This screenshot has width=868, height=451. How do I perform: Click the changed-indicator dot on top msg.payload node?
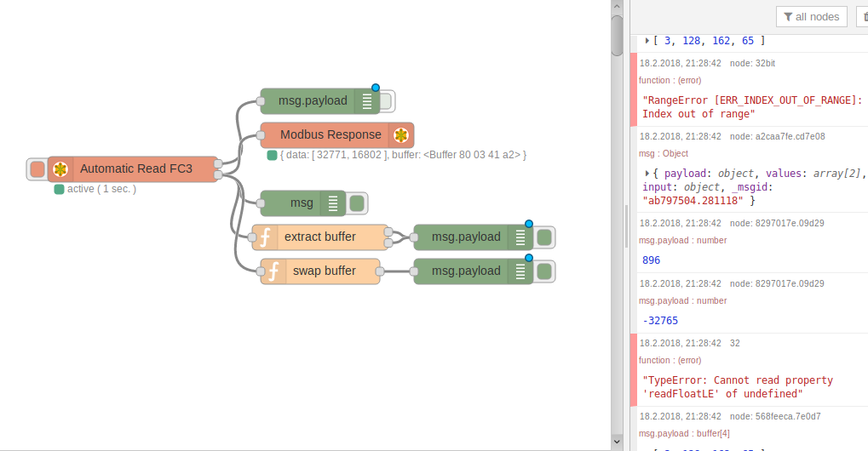click(376, 88)
